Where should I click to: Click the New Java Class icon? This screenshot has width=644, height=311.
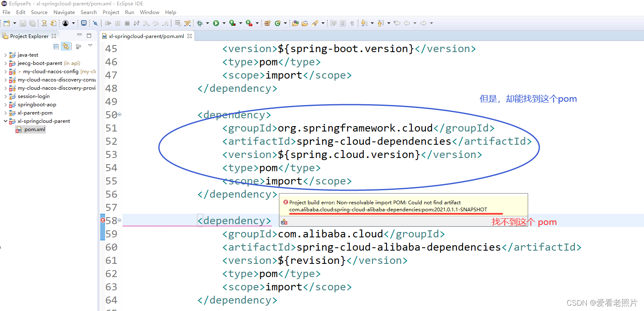pyautogui.click(x=277, y=23)
